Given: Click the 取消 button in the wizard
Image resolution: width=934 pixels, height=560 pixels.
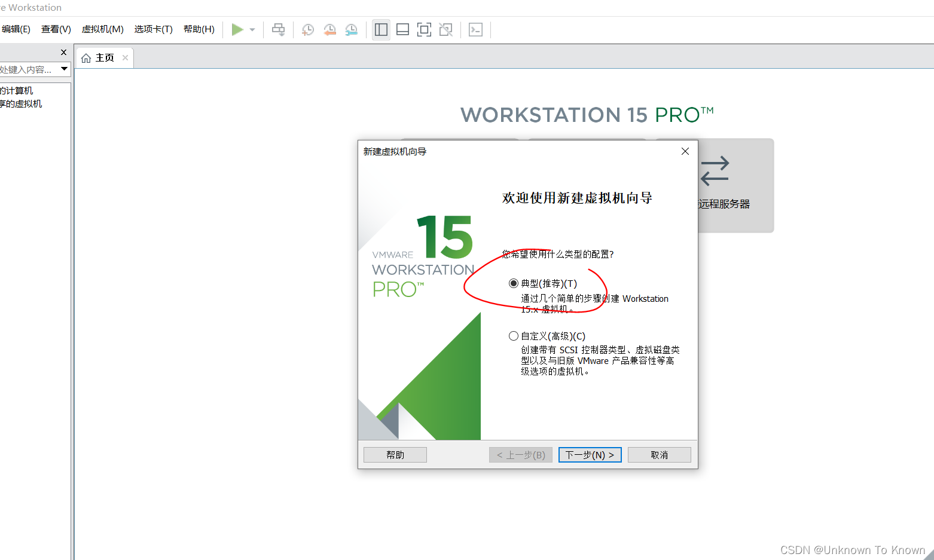Looking at the screenshot, I should click(x=660, y=455).
